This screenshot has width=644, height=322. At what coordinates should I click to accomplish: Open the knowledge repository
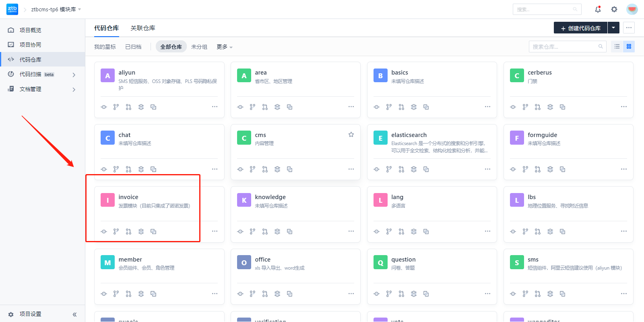tap(270, 197)
